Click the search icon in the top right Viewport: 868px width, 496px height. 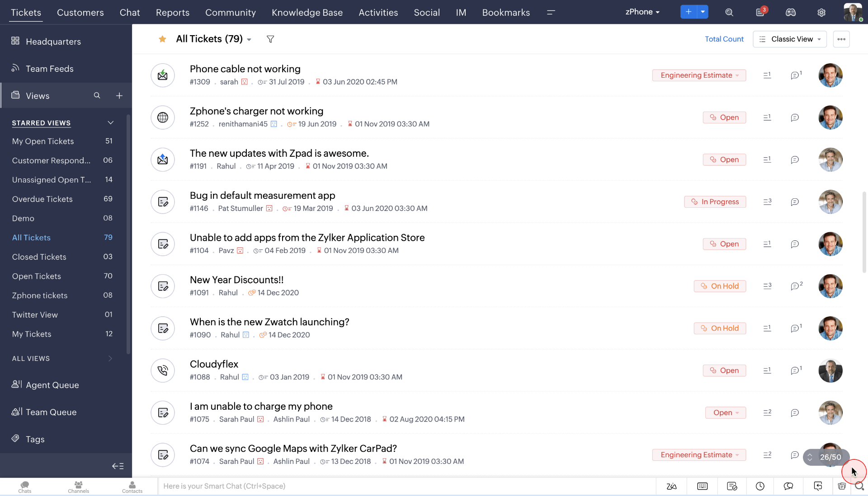tap(729, 12)
